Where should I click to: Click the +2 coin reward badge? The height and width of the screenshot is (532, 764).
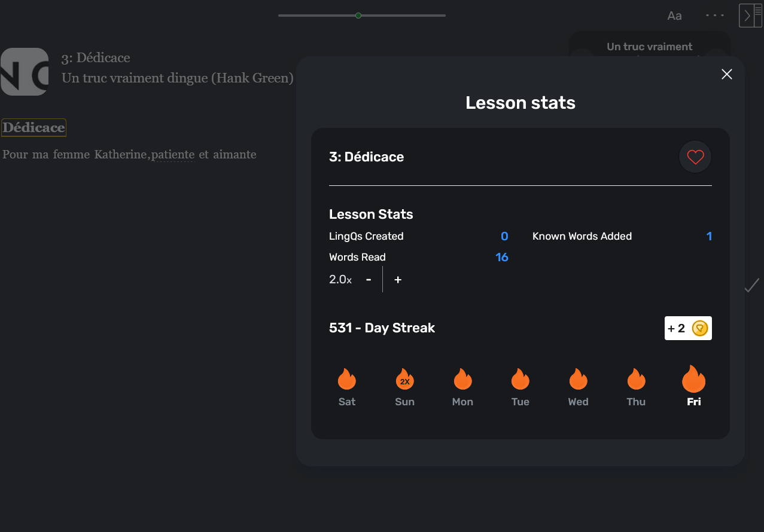pos(688,328)
